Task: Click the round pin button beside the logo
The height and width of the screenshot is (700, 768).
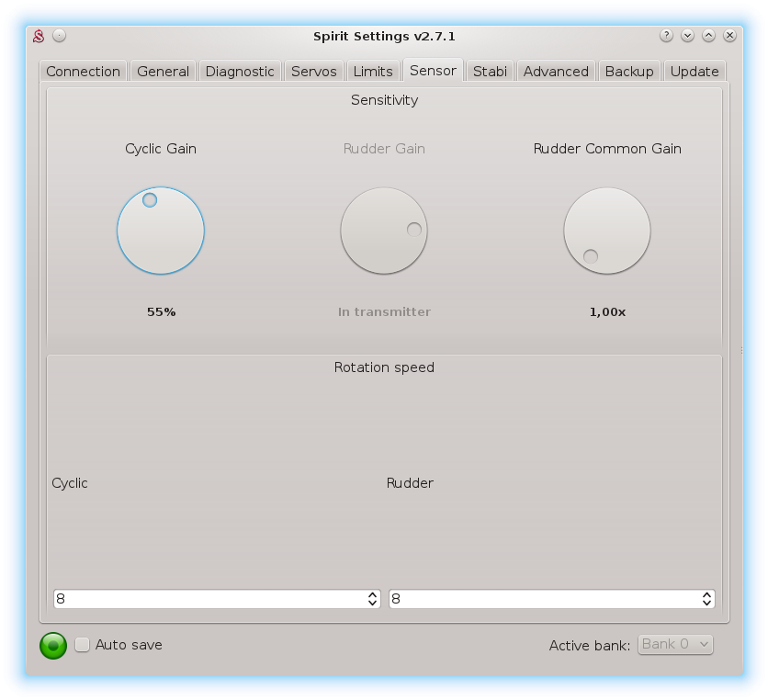Action: coord(60,36)
